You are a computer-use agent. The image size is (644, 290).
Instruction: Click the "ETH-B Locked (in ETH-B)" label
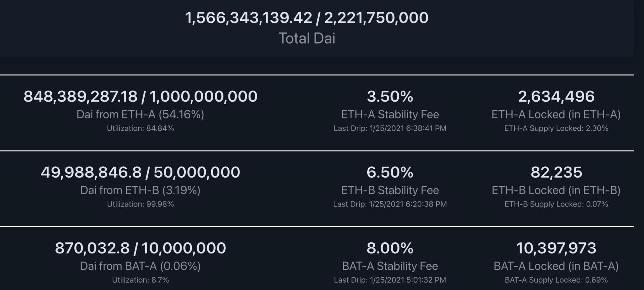tap(556, 190)
